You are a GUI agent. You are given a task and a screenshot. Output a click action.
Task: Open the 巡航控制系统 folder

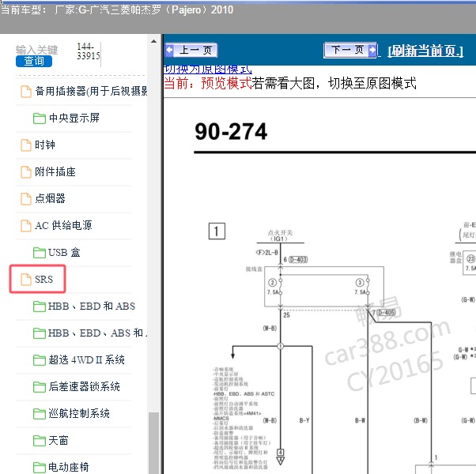click(71, 414)
